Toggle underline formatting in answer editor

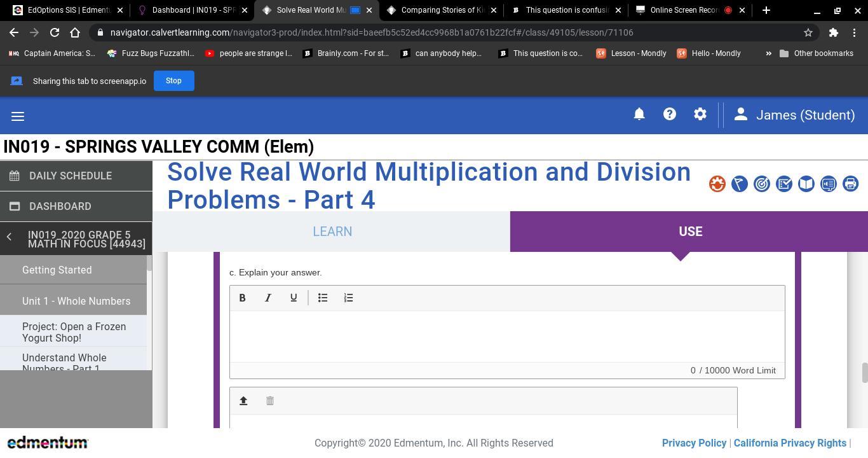[294, 298]
